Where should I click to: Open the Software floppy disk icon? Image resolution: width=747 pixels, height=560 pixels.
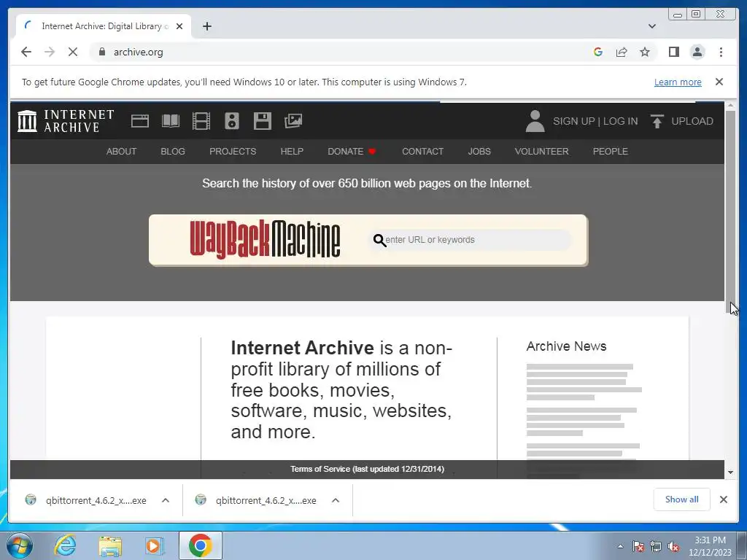(x=263, y=121)
